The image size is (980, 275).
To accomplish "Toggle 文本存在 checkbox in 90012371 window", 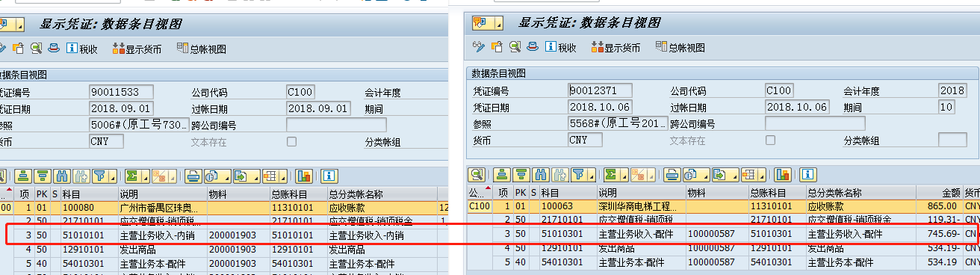I will (770, 140).
